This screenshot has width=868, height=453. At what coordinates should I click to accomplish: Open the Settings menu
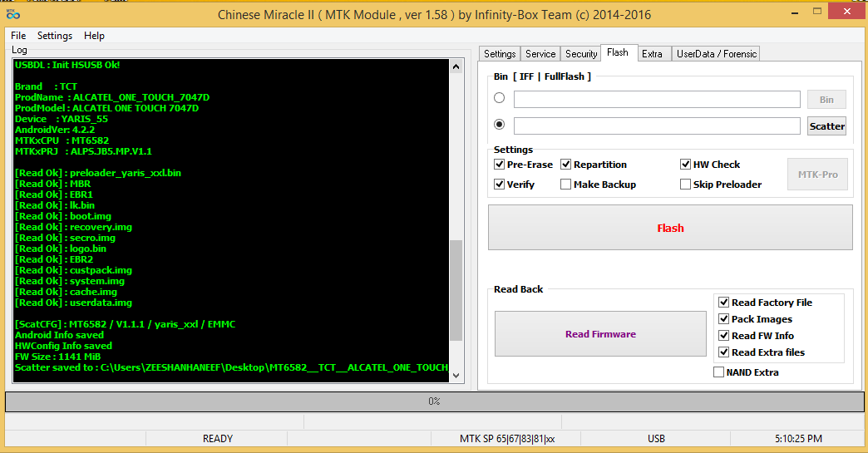coord(55,36)
